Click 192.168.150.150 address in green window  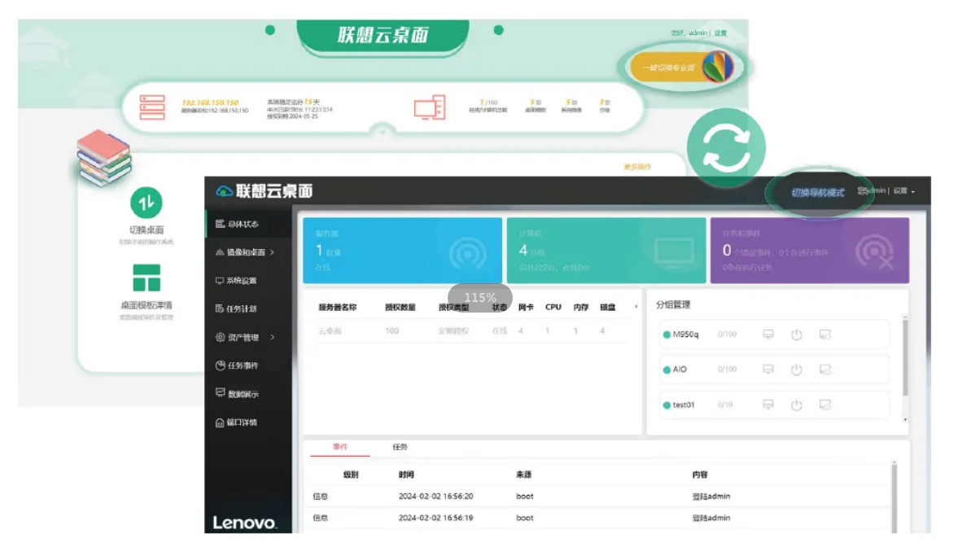tap(210, 103)
